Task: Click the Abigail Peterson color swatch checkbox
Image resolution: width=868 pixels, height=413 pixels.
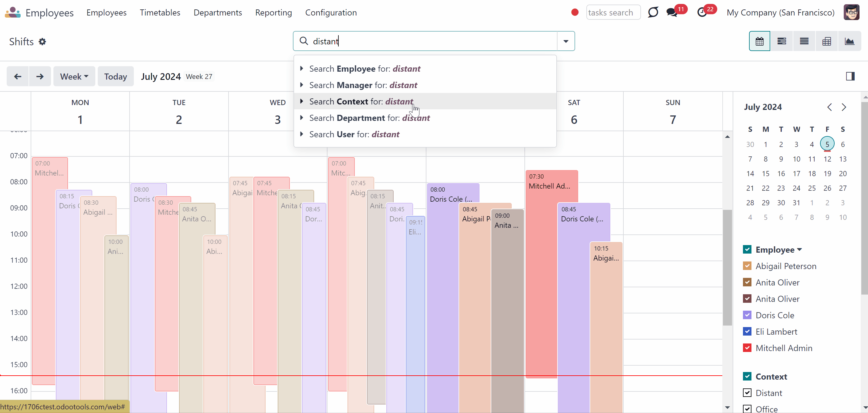Action: (747, 266)
